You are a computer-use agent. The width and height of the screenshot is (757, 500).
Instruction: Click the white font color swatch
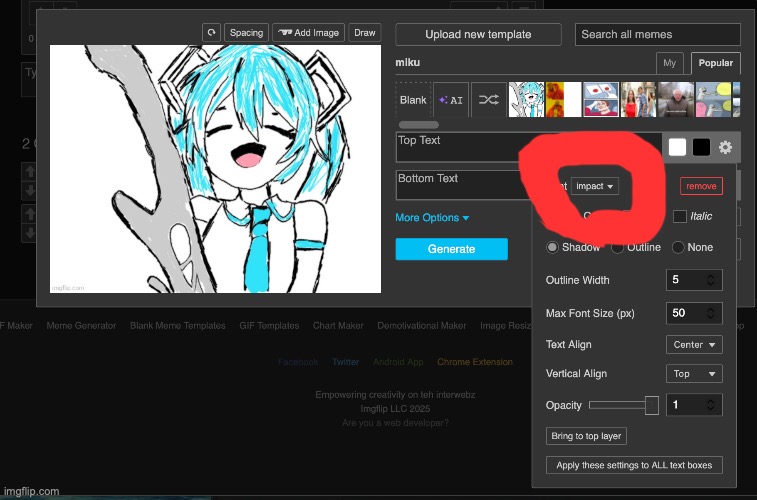pyautogui.click(x=678, y=147)
